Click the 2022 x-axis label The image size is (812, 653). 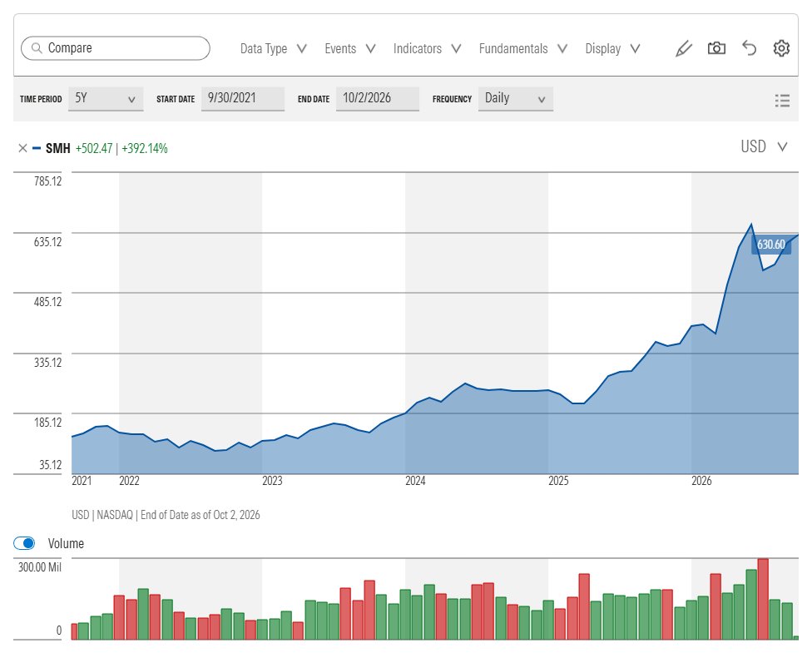point(129,481)
